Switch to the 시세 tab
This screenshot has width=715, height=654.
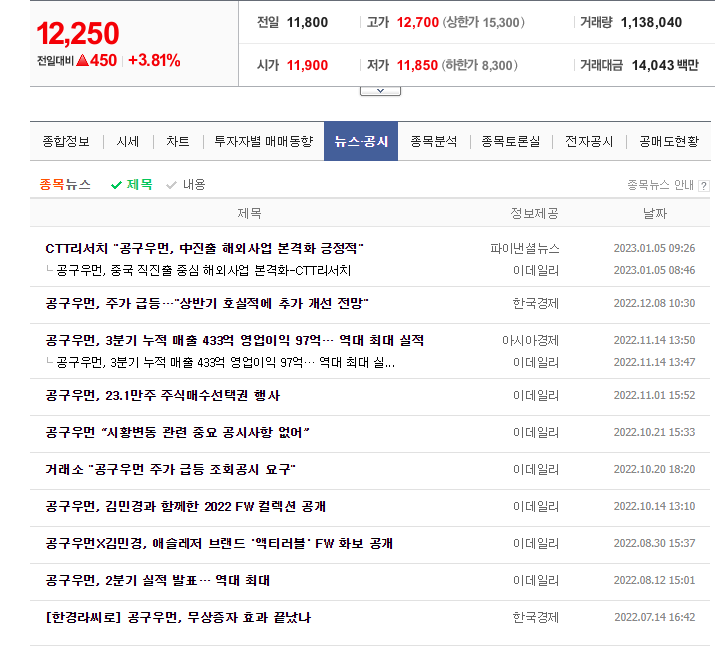128,141
